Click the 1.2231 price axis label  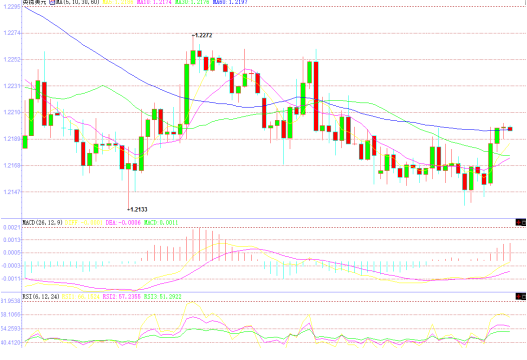12,86
